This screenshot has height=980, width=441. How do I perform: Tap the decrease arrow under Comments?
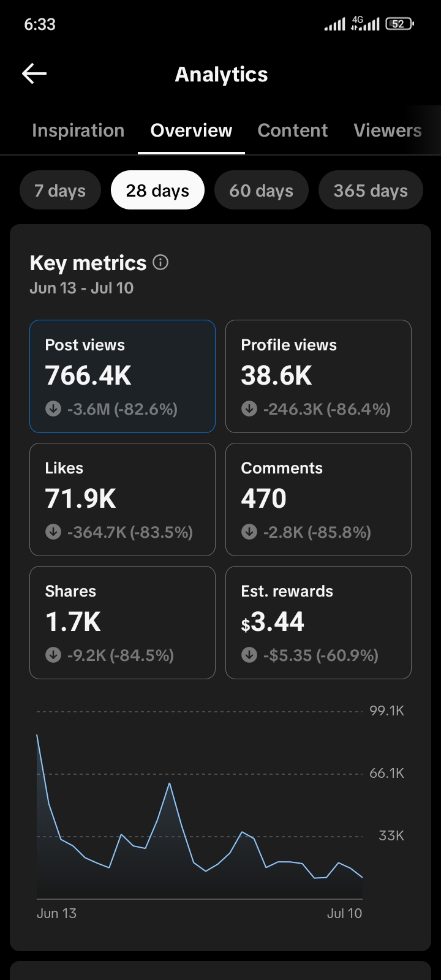pos(249,532)
